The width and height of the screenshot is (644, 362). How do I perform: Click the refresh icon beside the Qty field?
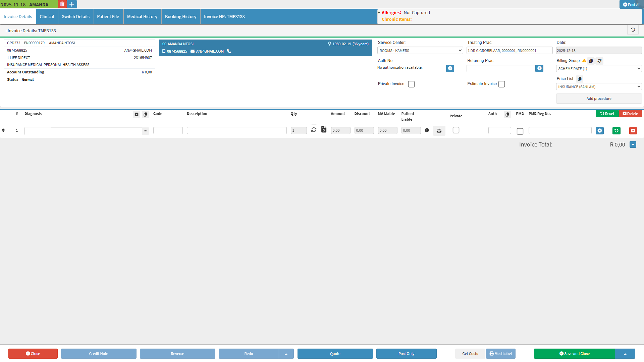click(x=314, y=130)
